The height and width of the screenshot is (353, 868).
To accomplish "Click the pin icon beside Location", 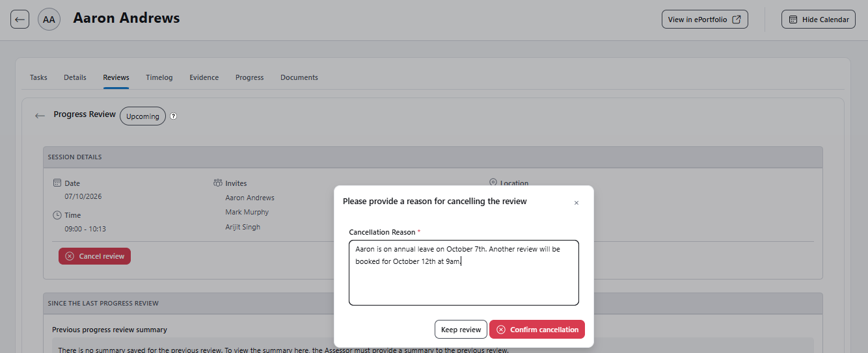I will point(493,183).
